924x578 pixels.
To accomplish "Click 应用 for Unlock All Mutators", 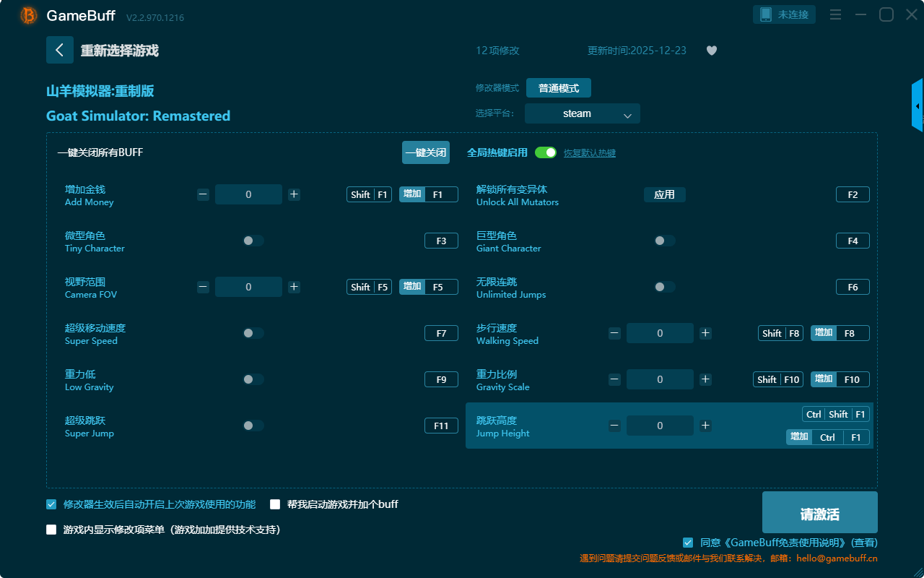I will coord(664,194).
